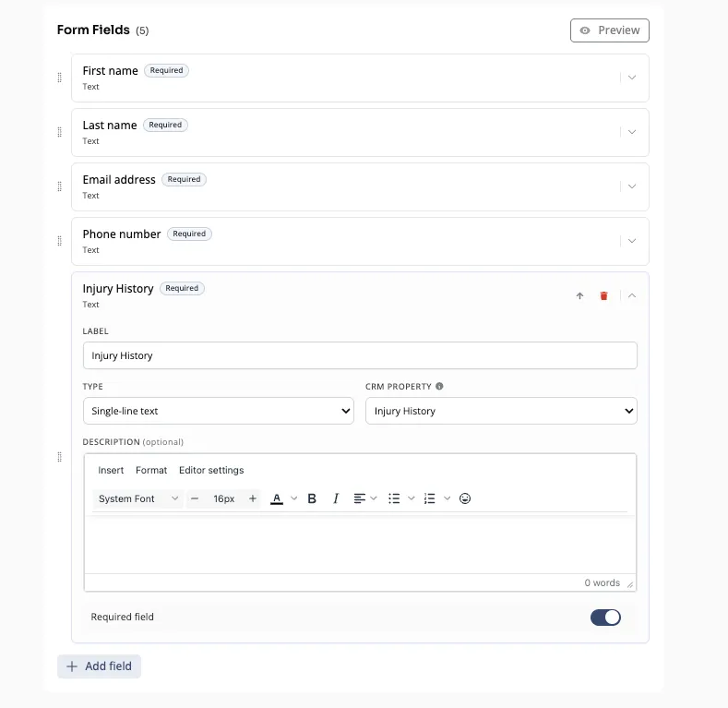Open the CRM Property dropdown
728x708 pixels.
pyautogui.click(x=501, y=411)
